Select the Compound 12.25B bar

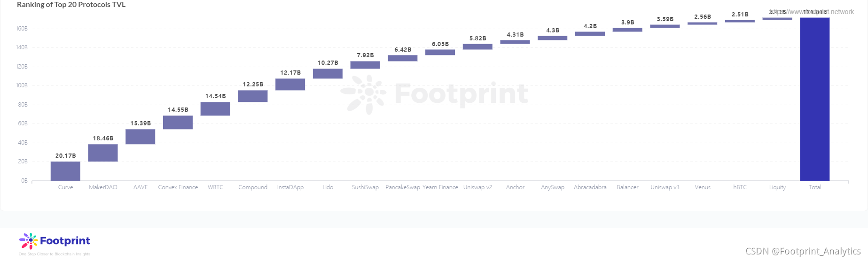253,96
